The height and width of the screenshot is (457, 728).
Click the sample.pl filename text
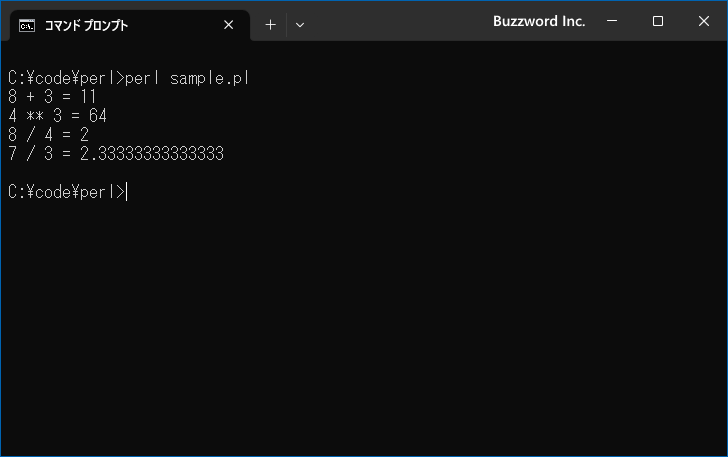tap(209, 78)
